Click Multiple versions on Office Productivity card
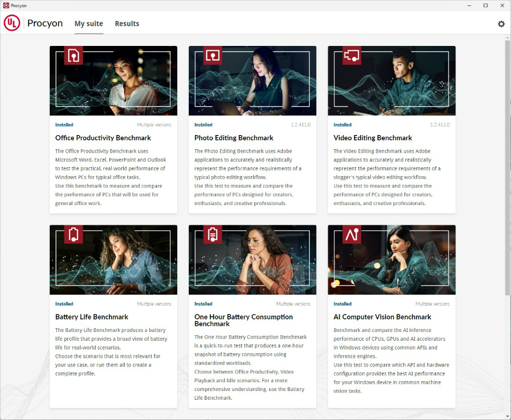 (x=154, y=125)
